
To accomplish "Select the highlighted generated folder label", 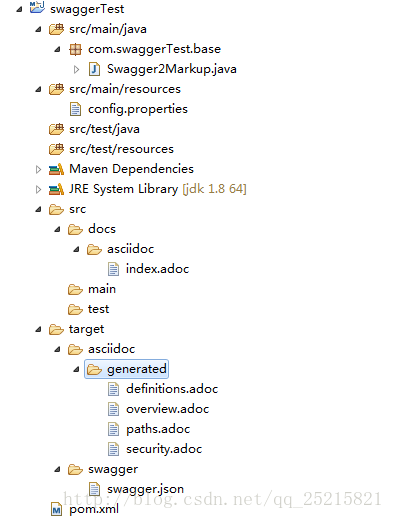I will (x=137, y=369).
